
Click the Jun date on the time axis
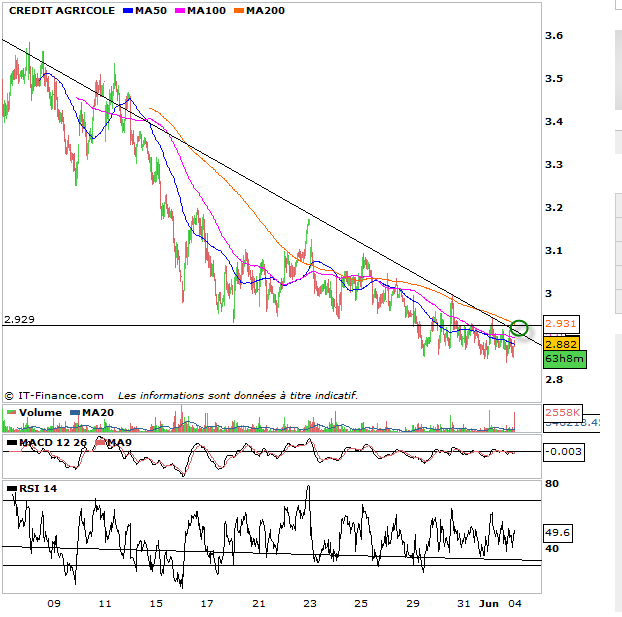click(490, 603)
